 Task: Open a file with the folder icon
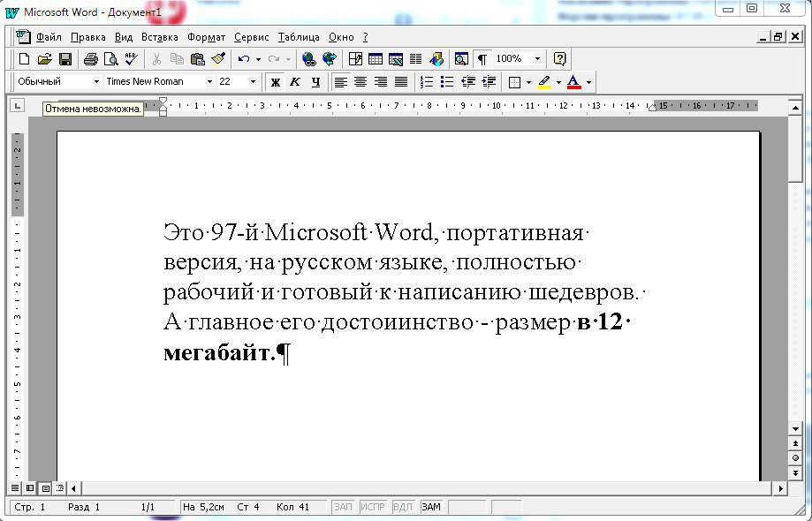[44, 59]
